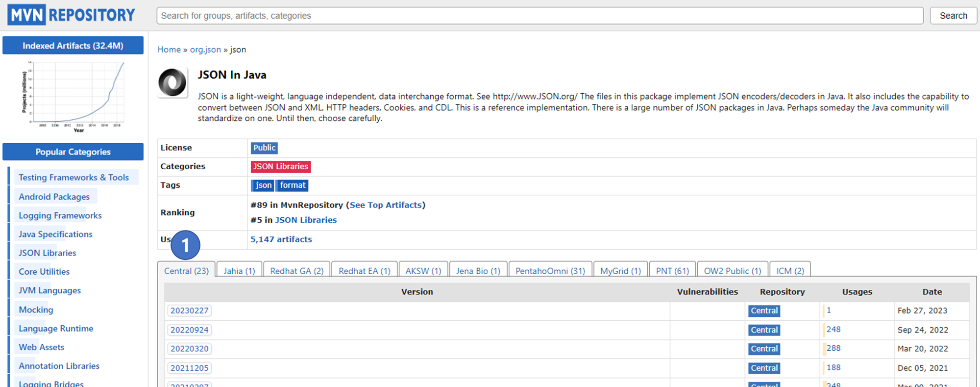Click the Search button
980x387 pixels.
pyautogui.click(x=953, y=16)
